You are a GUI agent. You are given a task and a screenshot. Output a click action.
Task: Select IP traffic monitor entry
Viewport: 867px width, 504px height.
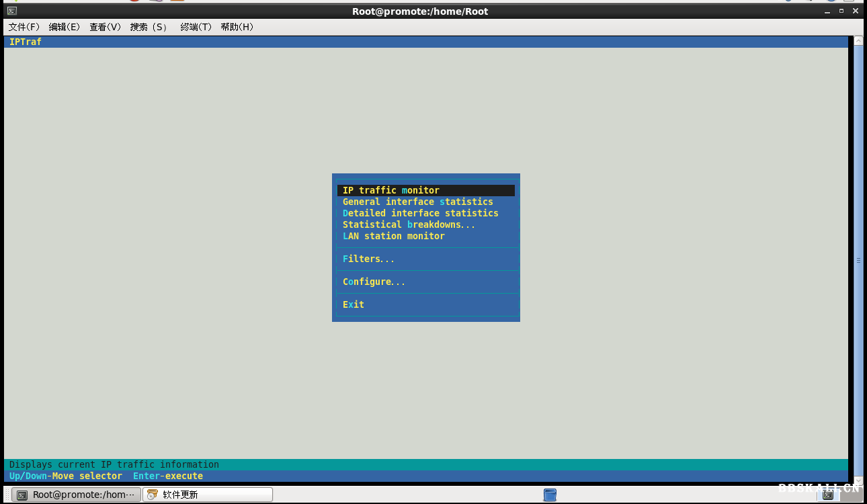tap(390, 190)
